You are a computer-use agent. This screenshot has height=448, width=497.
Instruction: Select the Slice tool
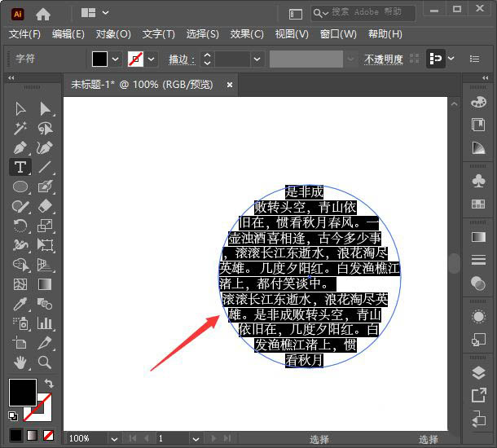tap(45, 343)
